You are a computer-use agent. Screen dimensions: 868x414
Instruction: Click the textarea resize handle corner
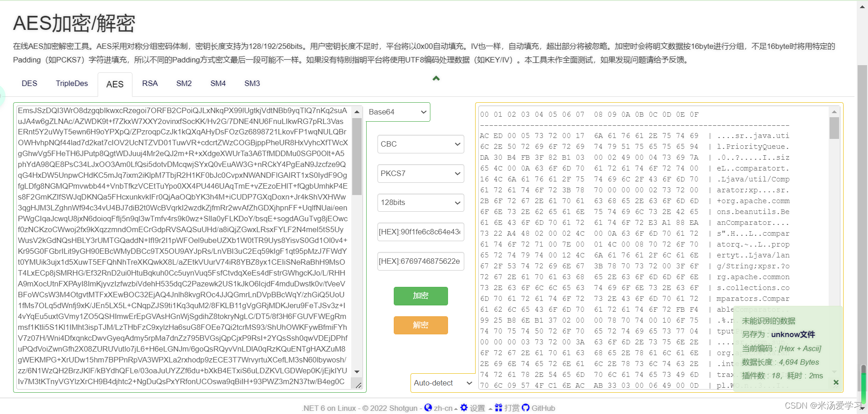click(358, 385)
